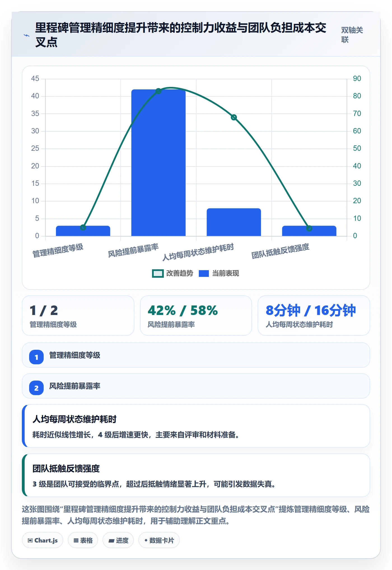Viewport: 392px width, 570px height.
Task: Click the trend line point above 人均每周状态维护耗时
Action: (x=234, y=117)
